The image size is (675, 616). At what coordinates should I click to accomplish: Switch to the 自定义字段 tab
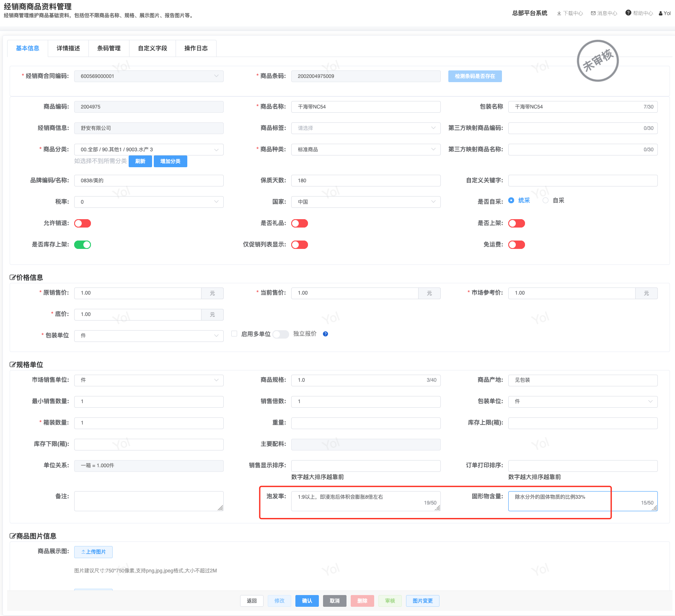point(153,48)
